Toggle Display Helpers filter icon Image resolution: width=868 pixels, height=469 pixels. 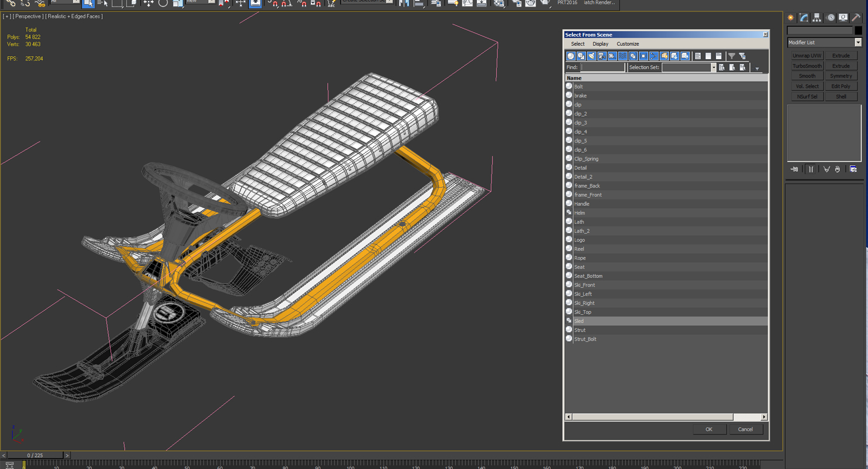click(x=612, y=56)
